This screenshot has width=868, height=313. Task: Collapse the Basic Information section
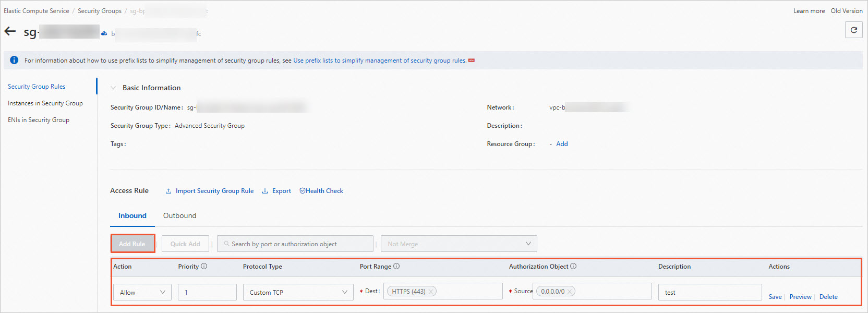[x=113, y=88]
